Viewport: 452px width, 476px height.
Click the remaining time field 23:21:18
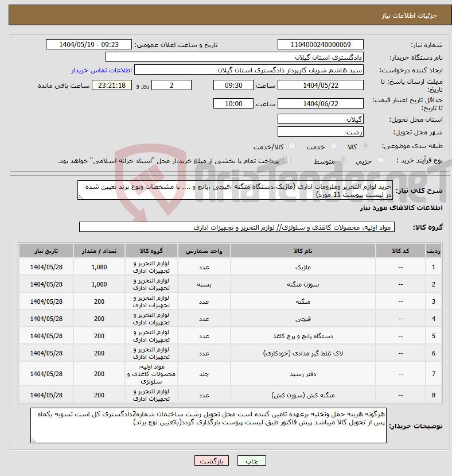(x=112, y=86)
